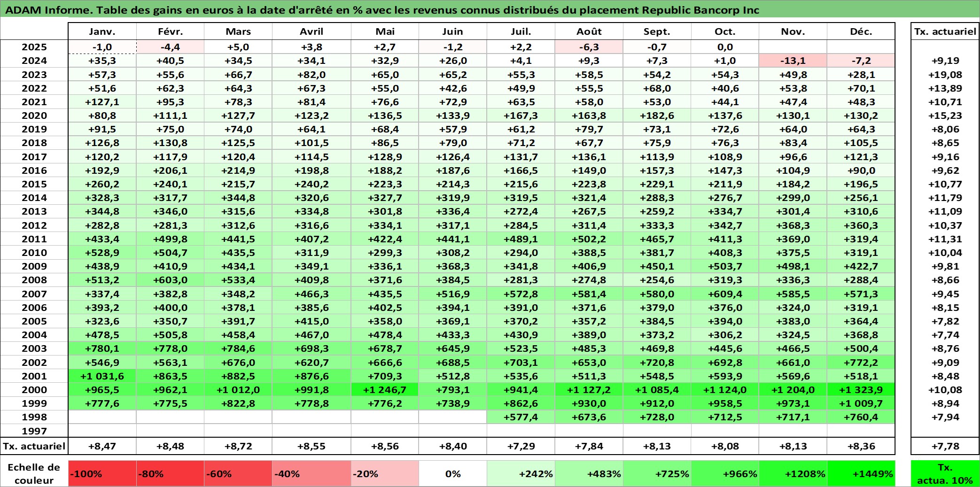The width and height of the screenshot is (980, 487).
Task: Click the +1 031,6 cell for January 2001
Action: pyautogui.click(x=102, y=376)
